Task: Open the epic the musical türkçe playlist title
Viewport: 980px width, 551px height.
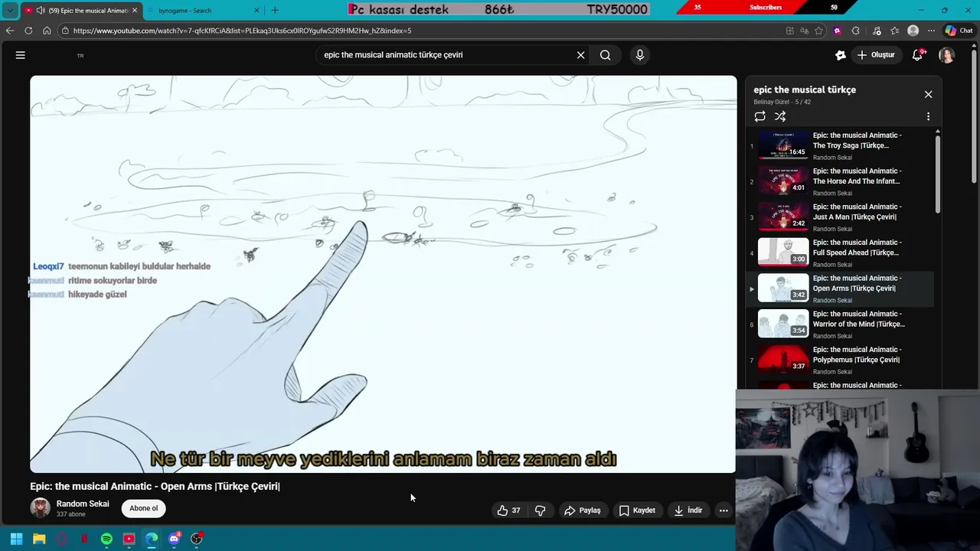Action: 805,90
